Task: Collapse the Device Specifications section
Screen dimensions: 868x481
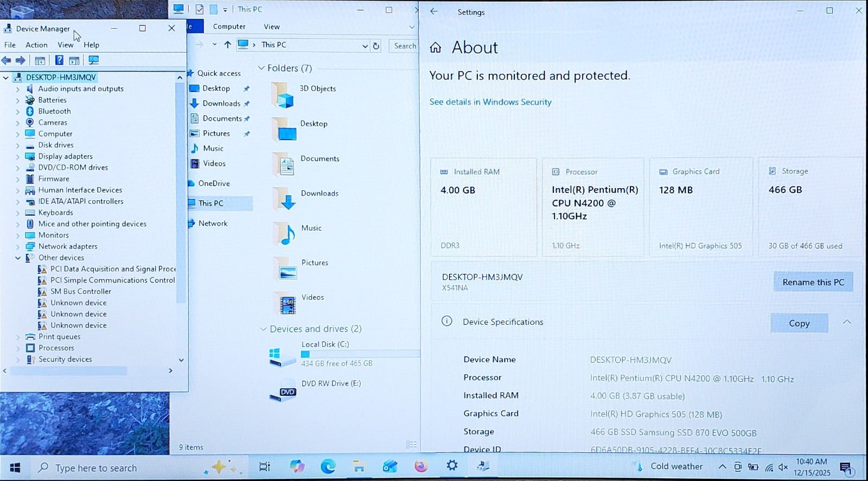Action: pyautogui.click(x=847, y=322)
